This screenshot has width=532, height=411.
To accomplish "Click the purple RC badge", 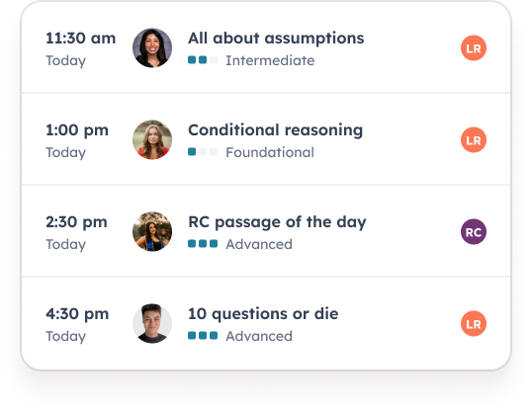I will [474, 232].
